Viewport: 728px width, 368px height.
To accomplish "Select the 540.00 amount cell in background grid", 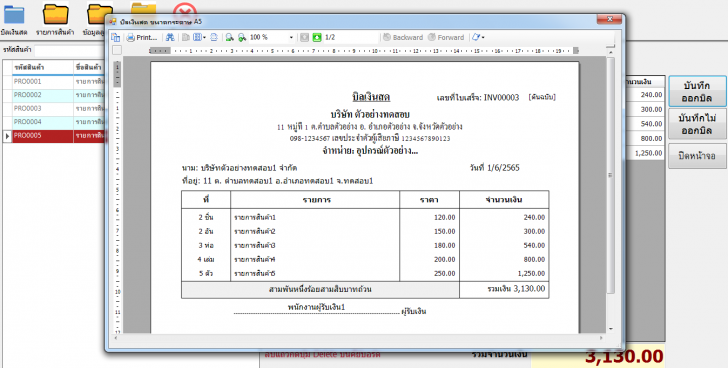I will [x=645, y=124].
